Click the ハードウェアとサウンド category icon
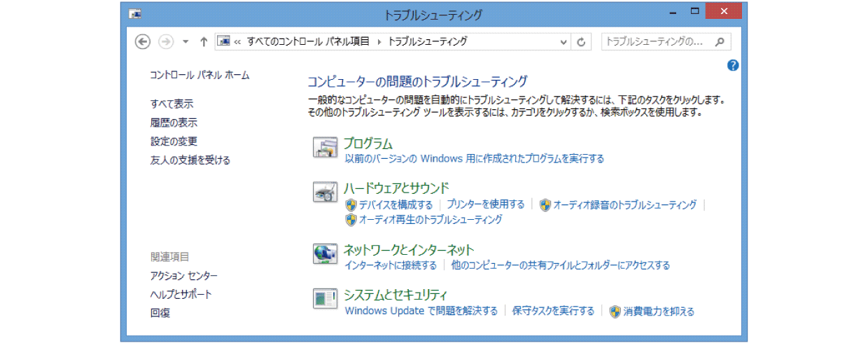 coord(325,192)
